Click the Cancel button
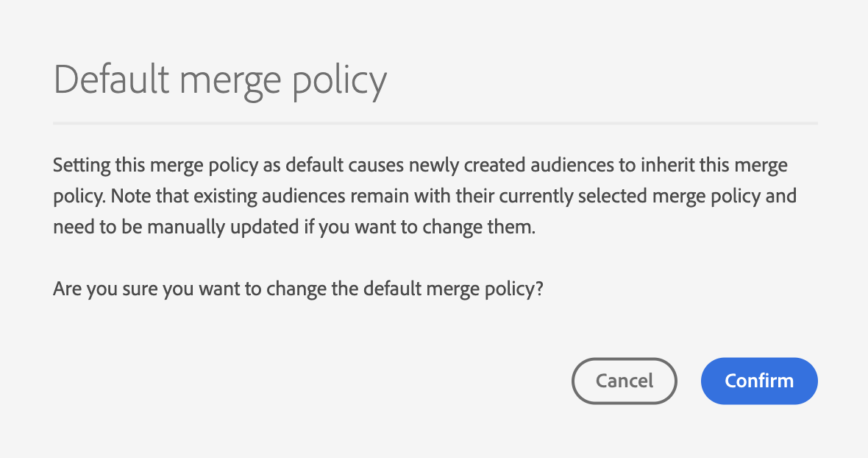Viewport: 868px width, 458px height. tap(624, 381)
